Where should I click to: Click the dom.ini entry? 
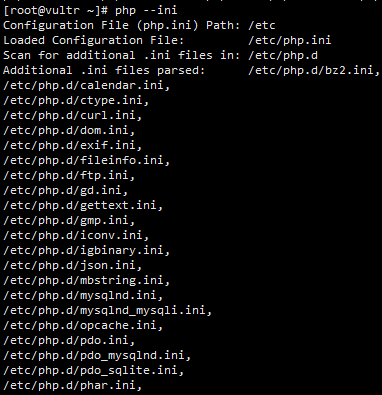coord(69,131)
